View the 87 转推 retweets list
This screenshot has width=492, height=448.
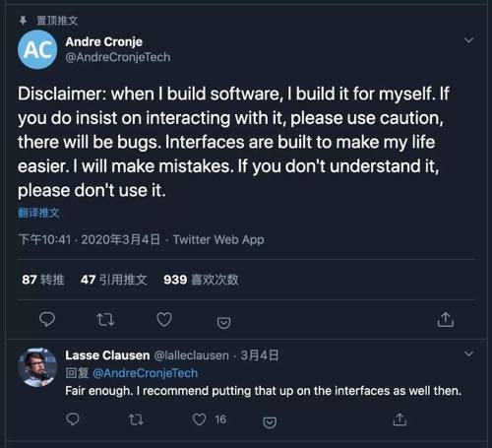43,280
